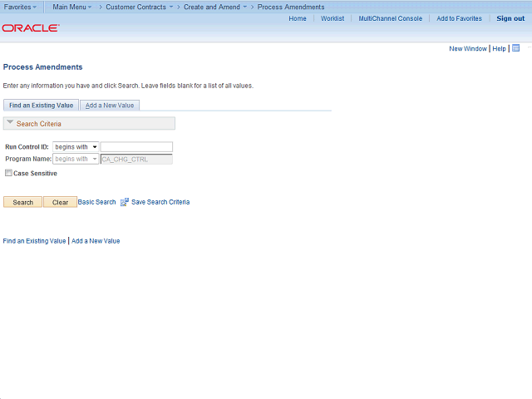Open the Help link
Image resolution: width=532 pixels, height=399 pixels.
[x=499, y=48]
